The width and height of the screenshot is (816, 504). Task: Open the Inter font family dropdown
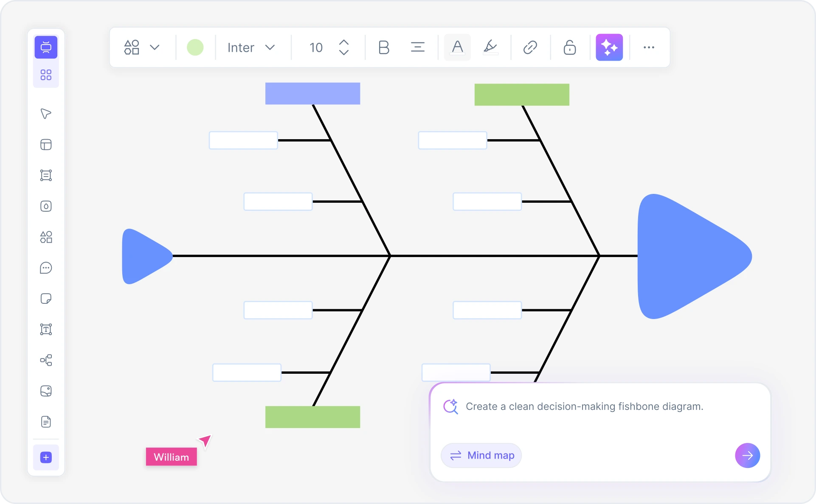[251, 47]
